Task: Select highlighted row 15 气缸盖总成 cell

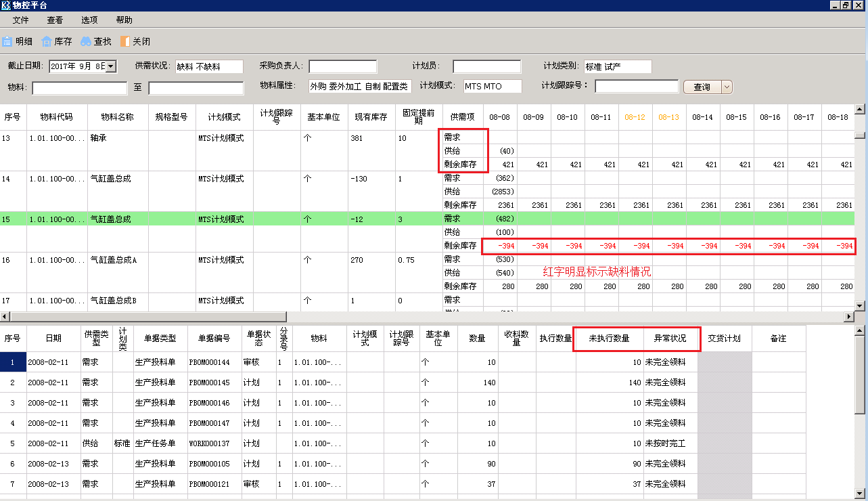Action: 118,219
